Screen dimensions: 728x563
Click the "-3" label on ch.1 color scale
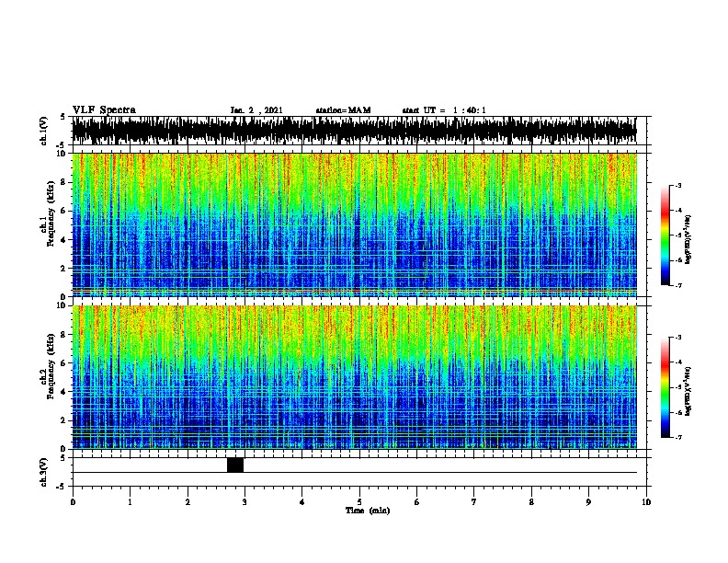point(677,185)
